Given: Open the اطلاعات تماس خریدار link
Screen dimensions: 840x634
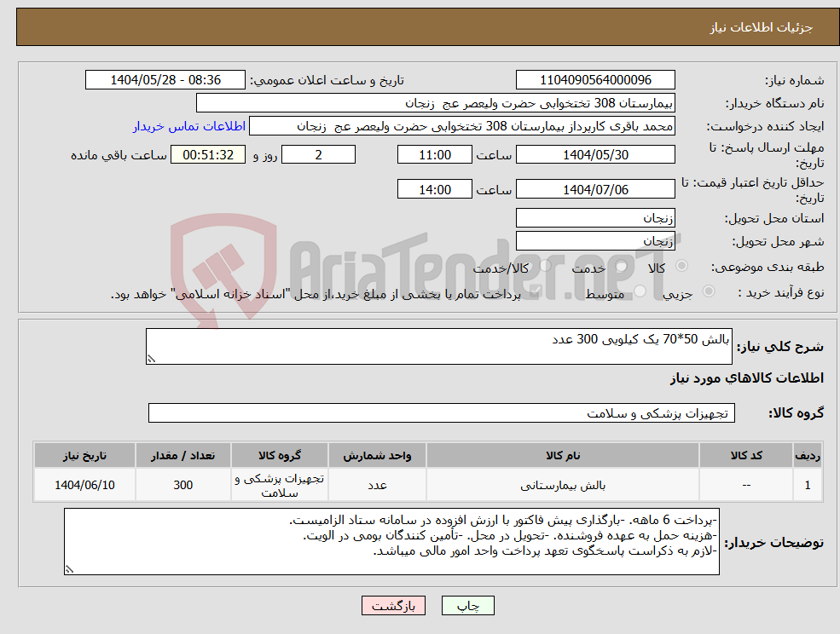Looking at the screenshot, I should pyautogui.click(x=189, y=126).
